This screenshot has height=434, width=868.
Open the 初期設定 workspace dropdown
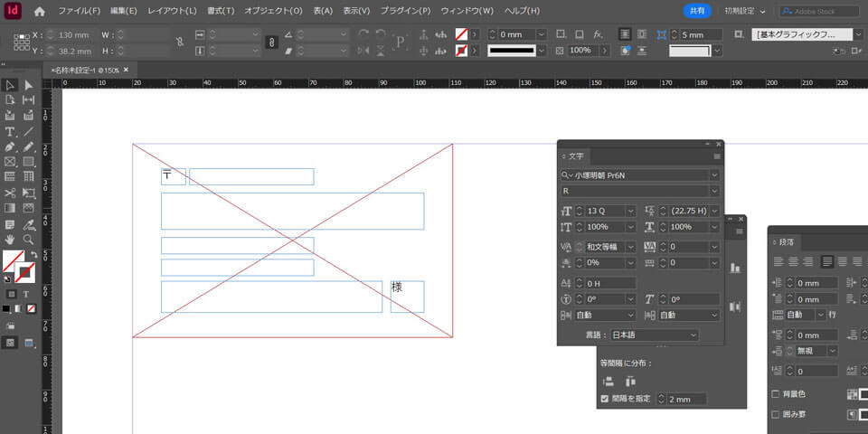(745, 11)
